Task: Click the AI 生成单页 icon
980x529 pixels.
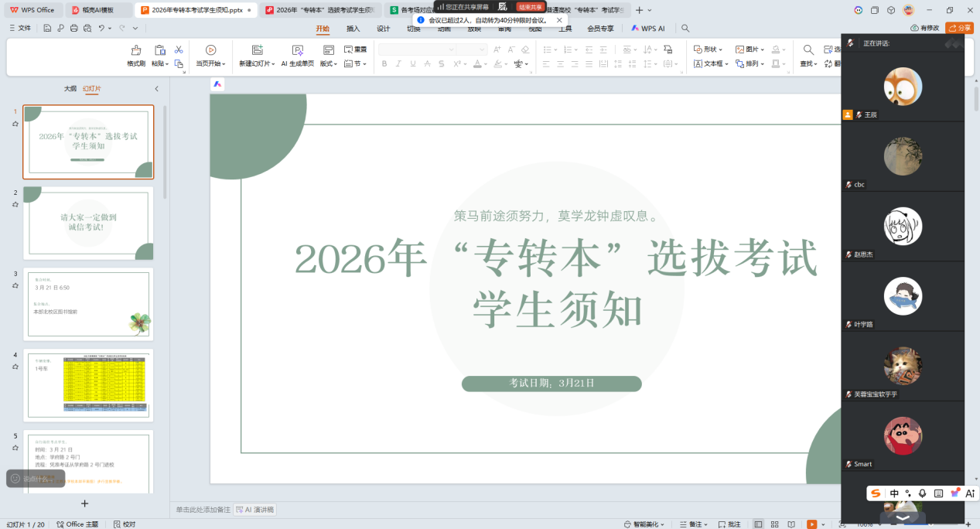Action: [297, 50]
